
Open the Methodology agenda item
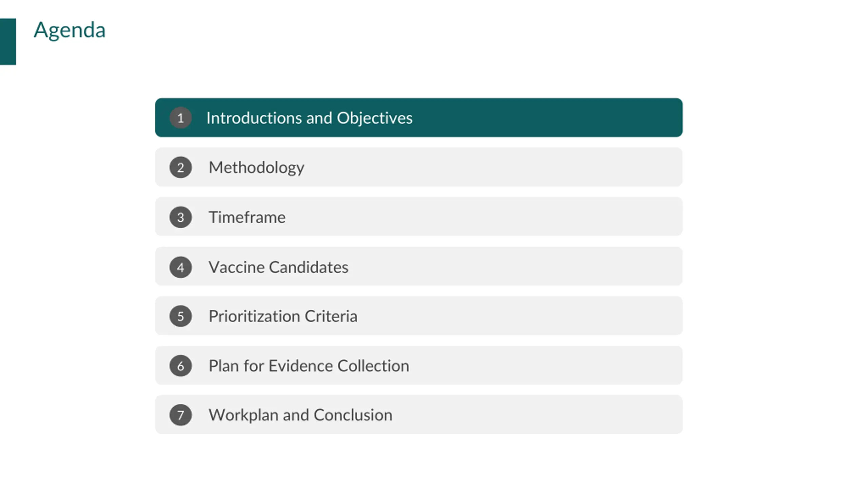tap(419, 167)
